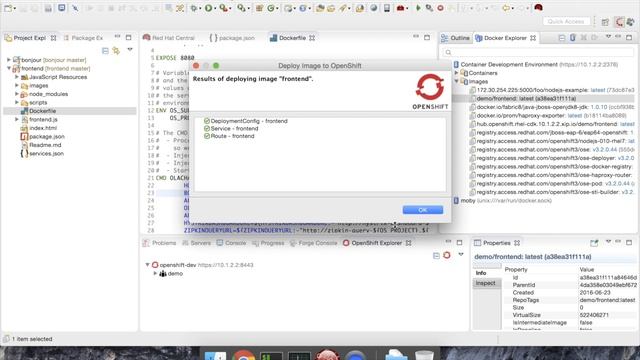
Task: Expand JavaScript Resources folder
Action: (x=17, y=77)
